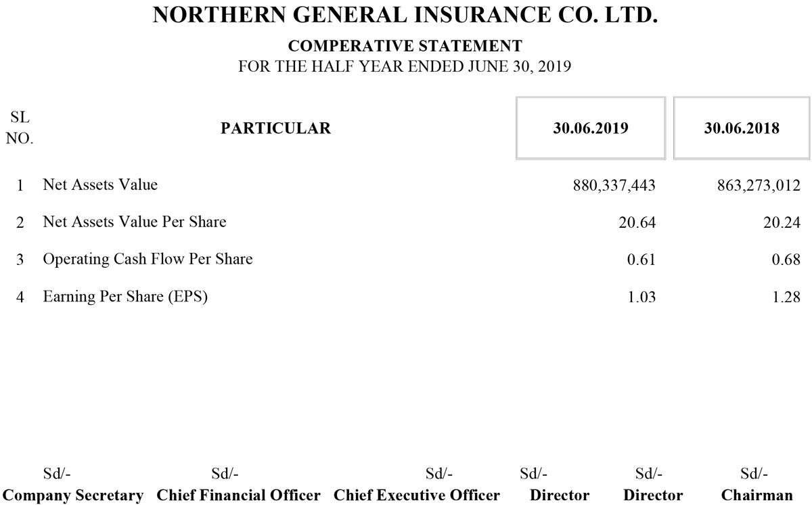The image size is (812, 505).
Task: Select Net Assets Value Per Share label
Action: tap(134, 222)
